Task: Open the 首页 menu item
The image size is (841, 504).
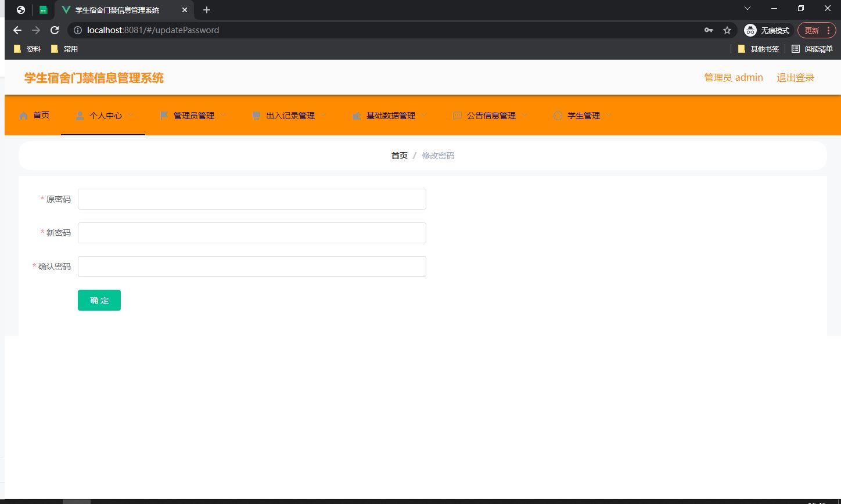Action: point(34,116)
